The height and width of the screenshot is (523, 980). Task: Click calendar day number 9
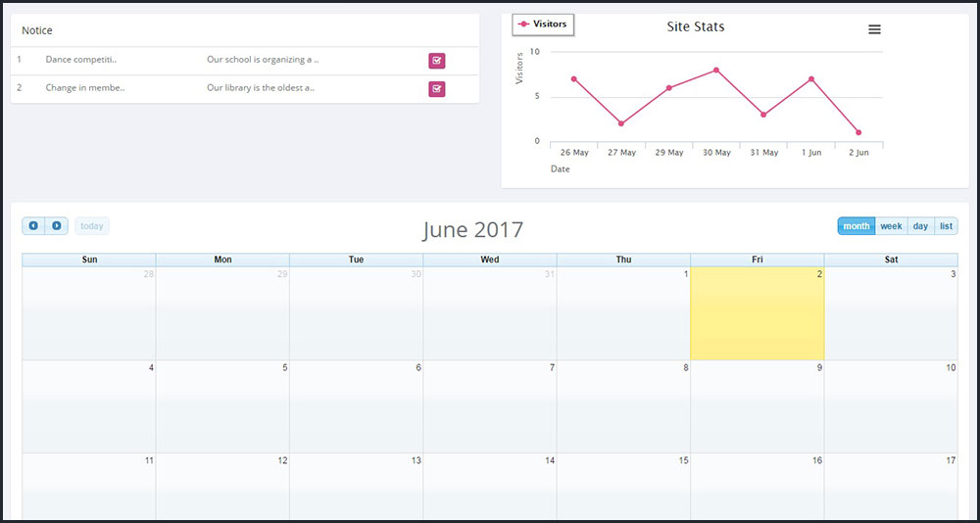(819, 368)
